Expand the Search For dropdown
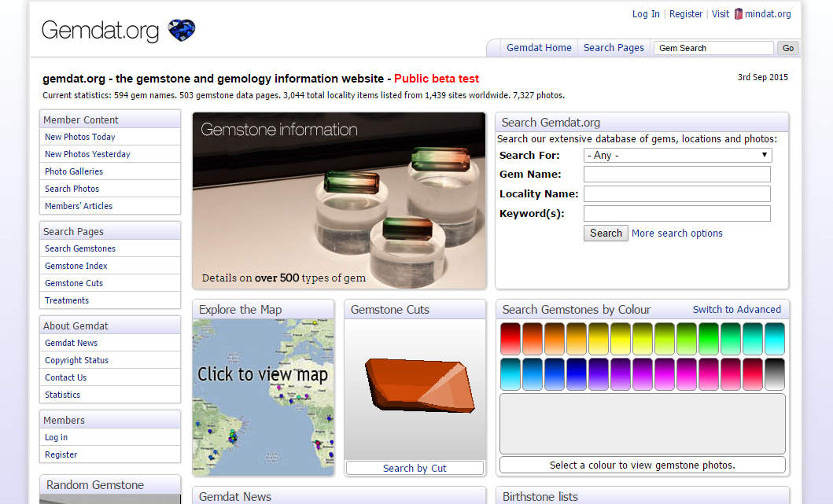 click(x=677, y=155)
